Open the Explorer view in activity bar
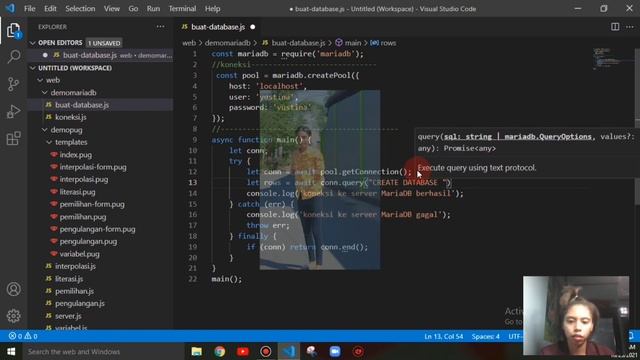The width and height of the screenshot is (640, 360). coord(13,30)
